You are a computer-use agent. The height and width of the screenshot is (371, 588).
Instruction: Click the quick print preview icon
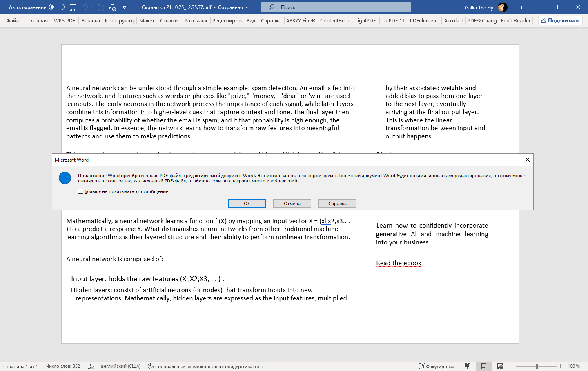113,7
